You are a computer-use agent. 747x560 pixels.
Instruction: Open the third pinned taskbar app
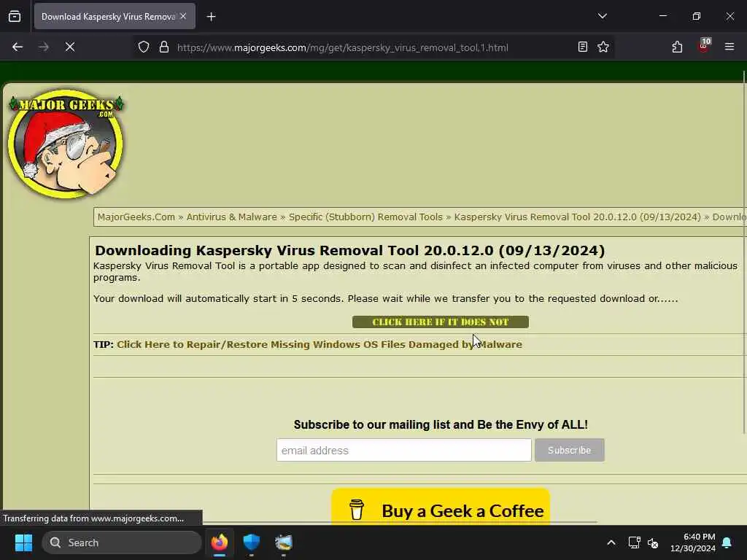284,542
